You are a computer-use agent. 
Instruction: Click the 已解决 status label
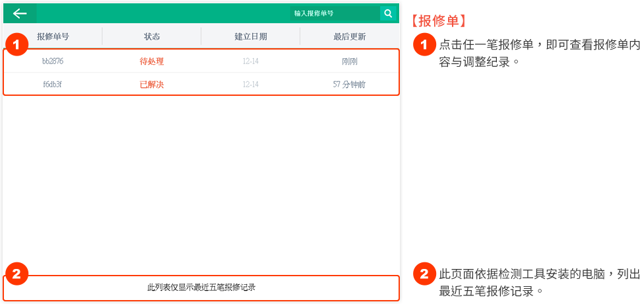click(152, 85)
